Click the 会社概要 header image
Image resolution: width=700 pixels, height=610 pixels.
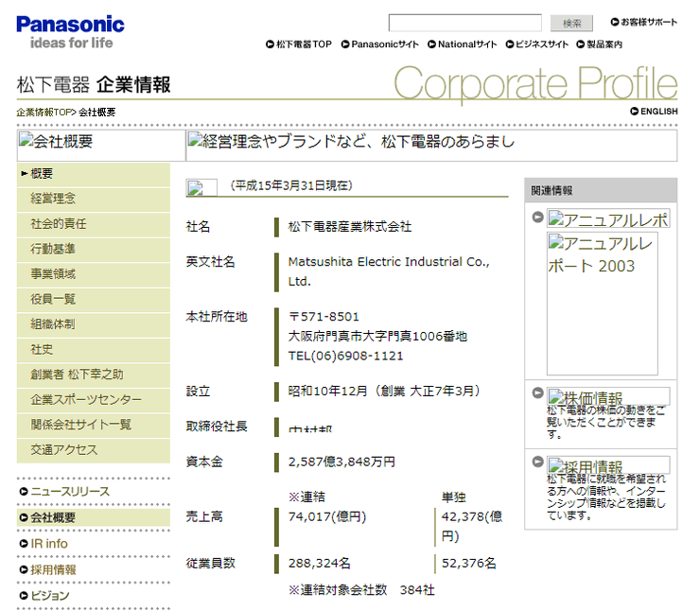pyautogui.click(x=101, y=146)
